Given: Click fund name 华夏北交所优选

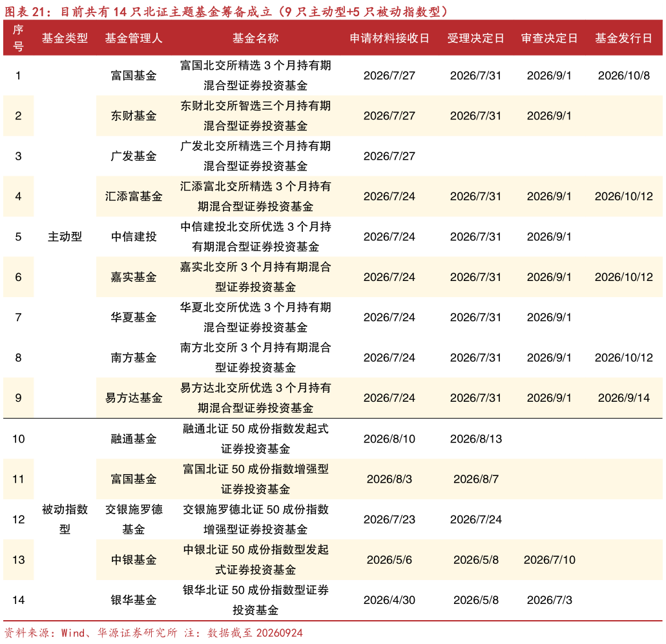Looking at the screenshot, I should pos(220,307).
